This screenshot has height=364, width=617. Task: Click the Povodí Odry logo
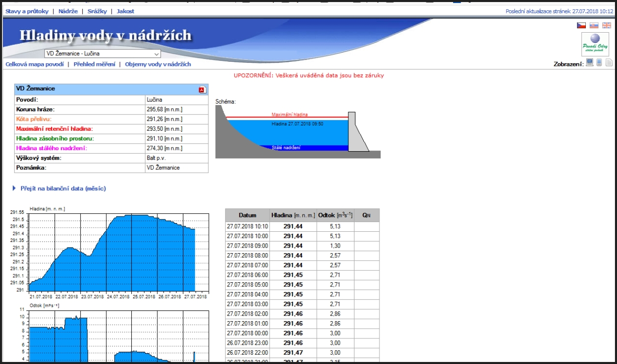595,44
